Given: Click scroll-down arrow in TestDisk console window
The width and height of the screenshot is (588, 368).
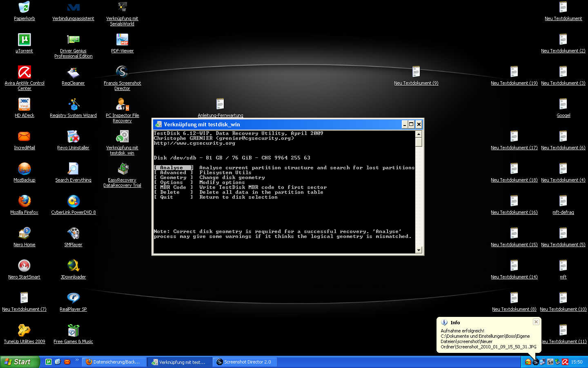Looking at the screenshot, I should [x=419, y=250].
